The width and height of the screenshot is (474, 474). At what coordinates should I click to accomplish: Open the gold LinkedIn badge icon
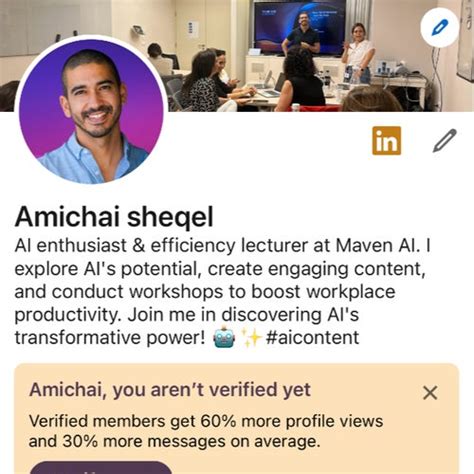(x=387, y=141)
